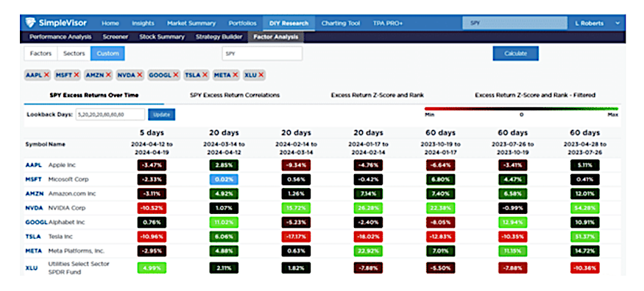Image resolution: width=644 pixels, height=291 pixels.
Task: Open the Factor Analysis sub-tab
Action: pyautogui.click(x=276, y=37)
